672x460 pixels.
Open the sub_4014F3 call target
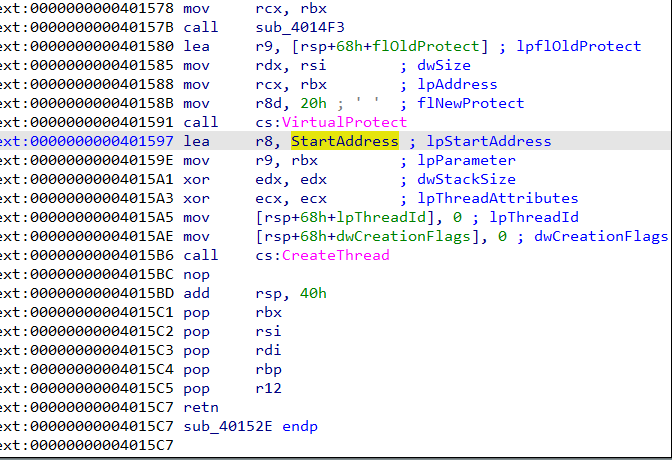[300, 27]
